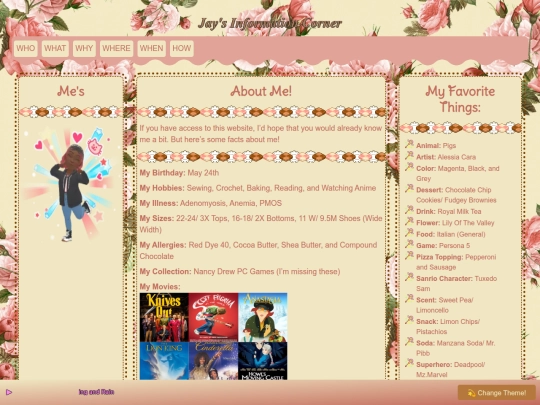This screenshot has width=540, height=405.
Task: Click the "My Sizes:" label
Action: 157,218
